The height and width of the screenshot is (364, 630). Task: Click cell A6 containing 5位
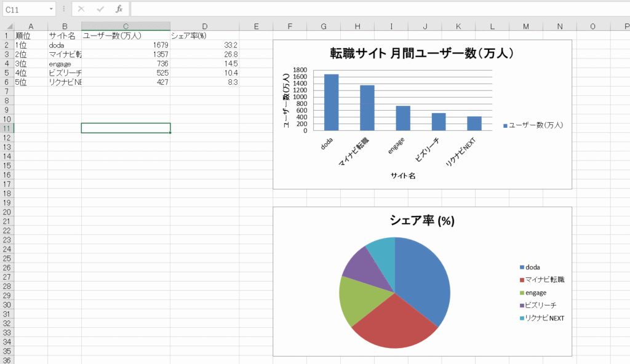[31, 82]
